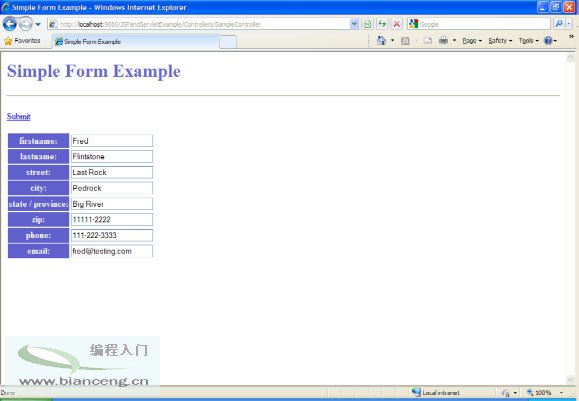Click the Read Mail envelope icon

tap(428, 41)
